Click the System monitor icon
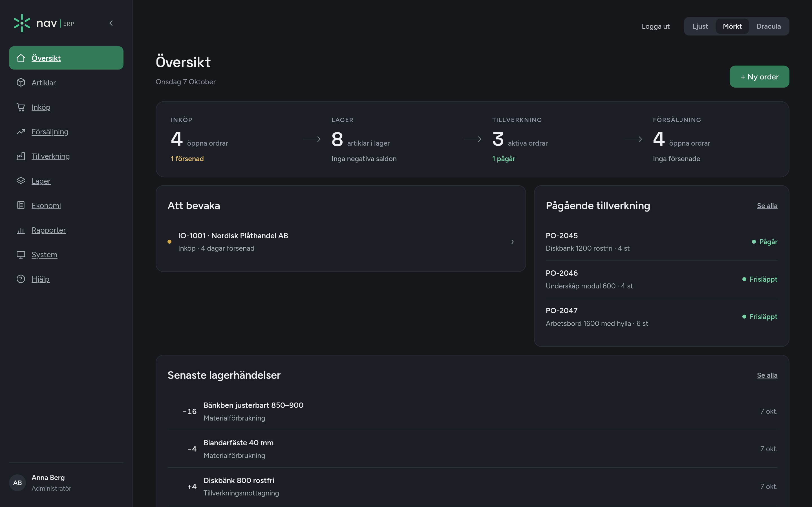812x507 pixels. pos(21,255)
